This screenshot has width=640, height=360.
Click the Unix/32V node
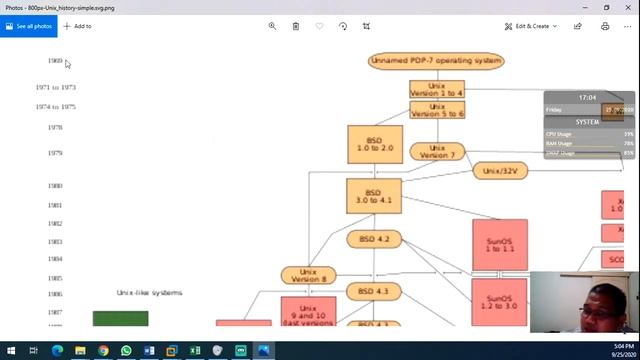coord(500,171)
